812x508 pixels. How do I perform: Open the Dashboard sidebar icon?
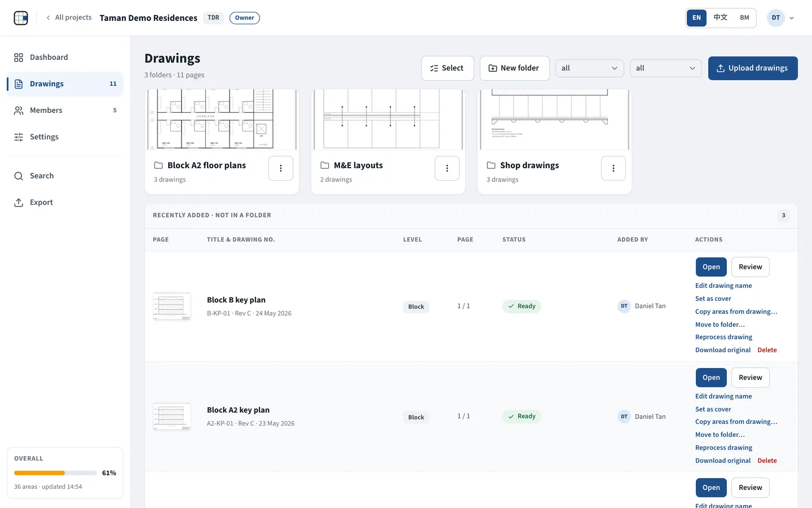[x=19, y=58]
